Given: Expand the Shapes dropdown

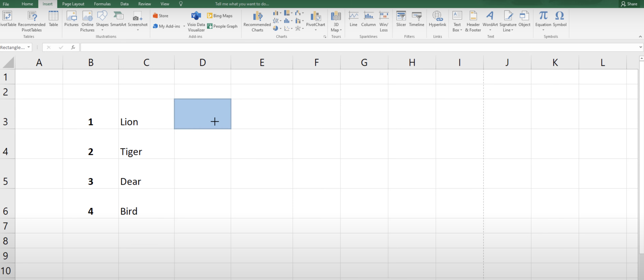Looking at the screenshot, I should point(102,30).
